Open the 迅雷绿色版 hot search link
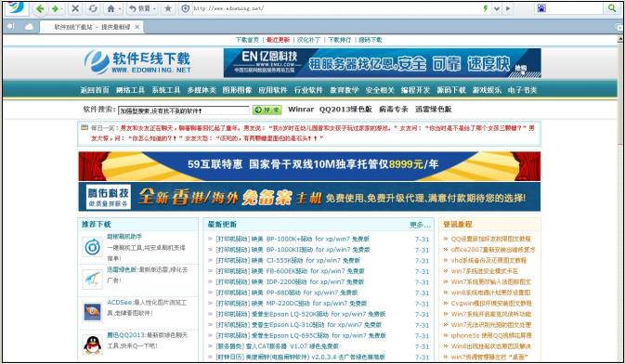This screenshot has height=364, width=625. (434, 110)
